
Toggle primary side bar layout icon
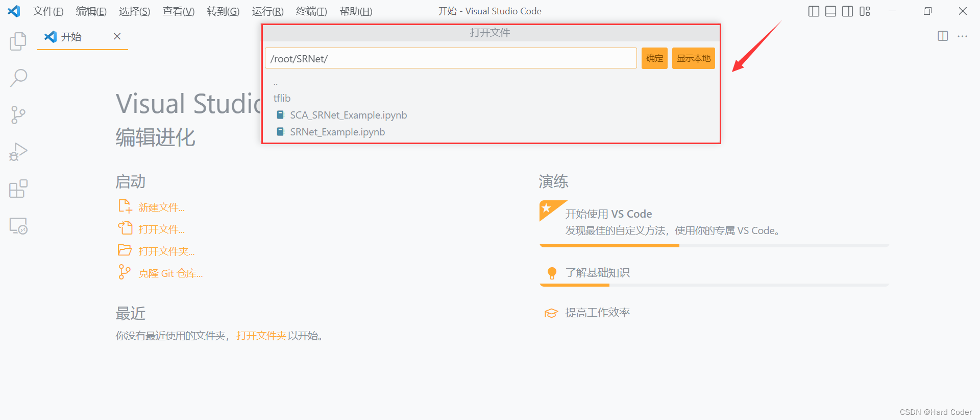pos(814,11)
